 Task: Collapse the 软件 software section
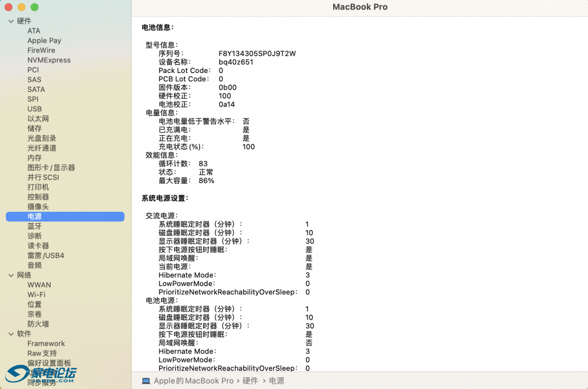pos(11,334)
